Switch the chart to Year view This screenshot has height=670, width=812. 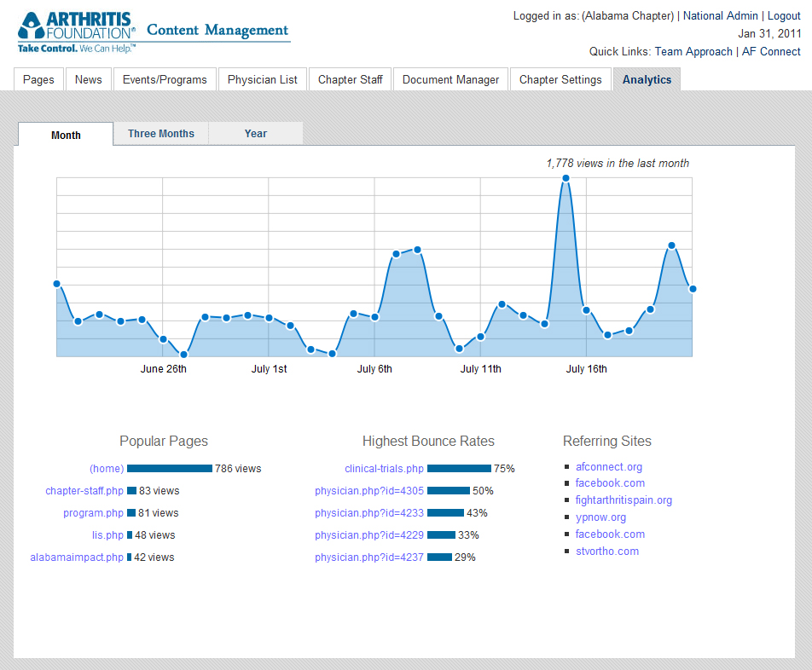[256, 134]
